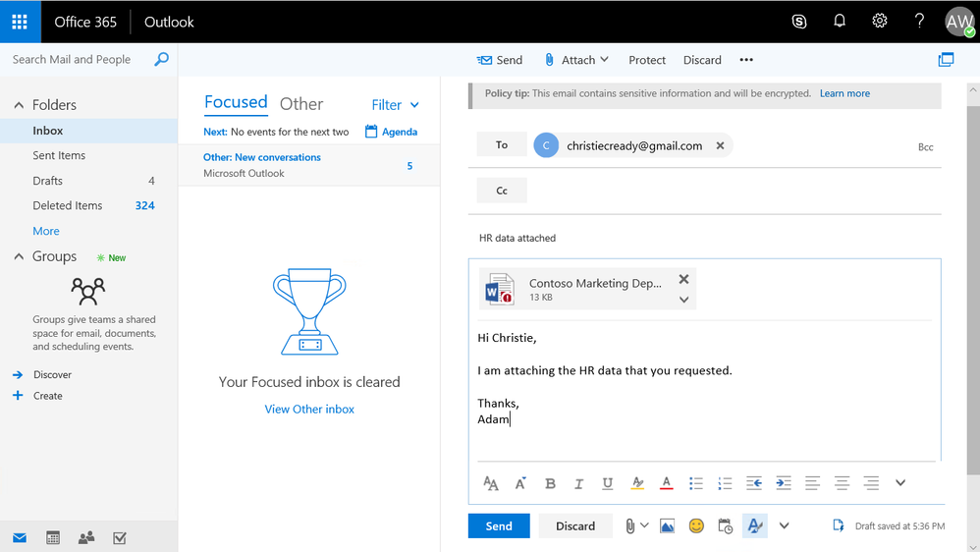Open Skype from the top bar

(798, 22)
